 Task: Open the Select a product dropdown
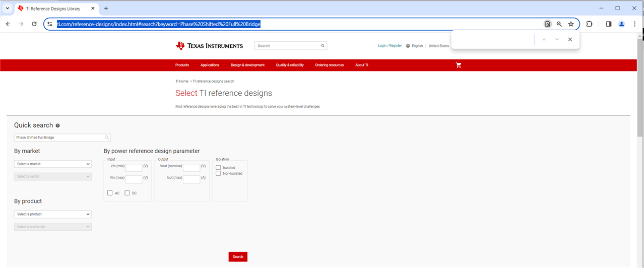point(53,214)
